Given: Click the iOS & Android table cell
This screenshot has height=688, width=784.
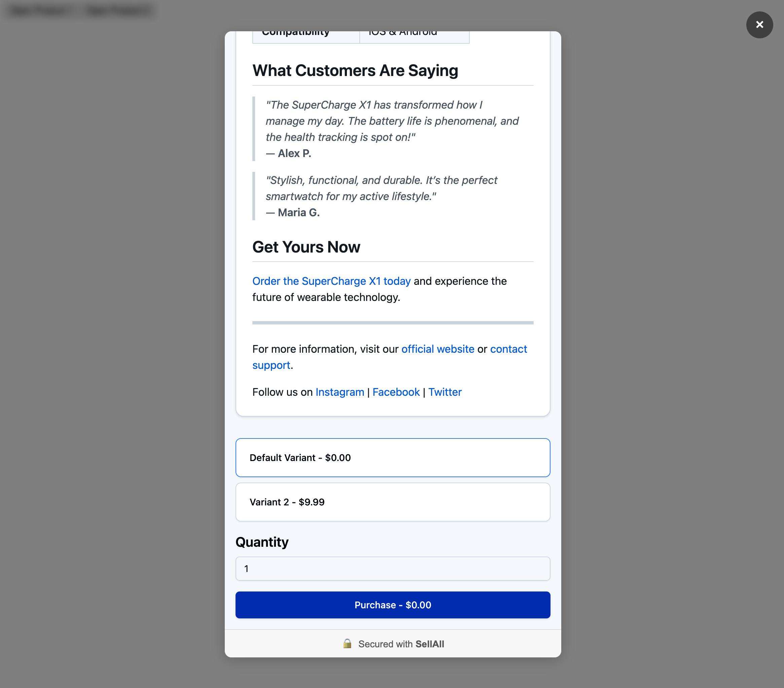Looking at the screenshot, I should [x=414, y=36].
